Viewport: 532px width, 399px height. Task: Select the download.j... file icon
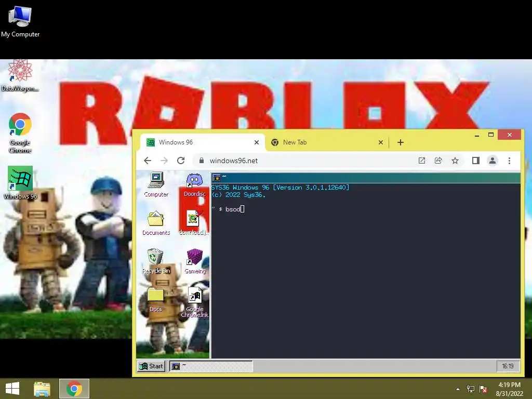click(194, 222)
